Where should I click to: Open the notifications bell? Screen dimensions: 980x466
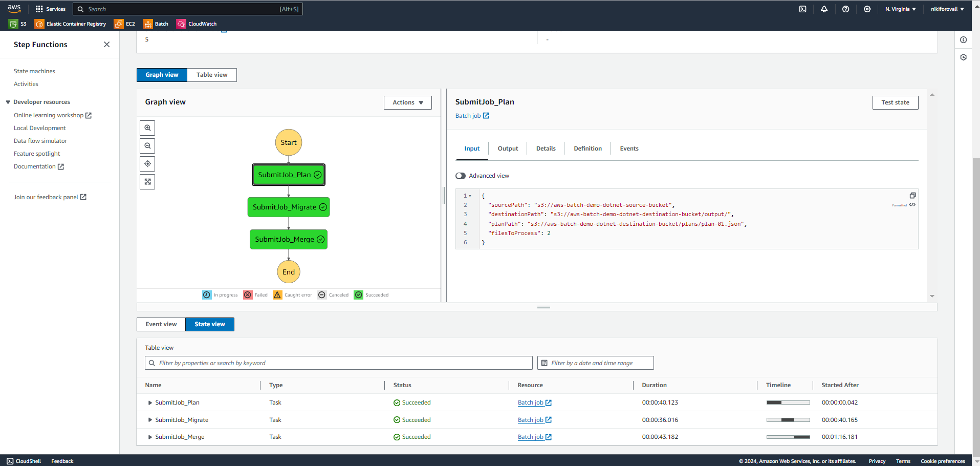[x=824, y=9]
